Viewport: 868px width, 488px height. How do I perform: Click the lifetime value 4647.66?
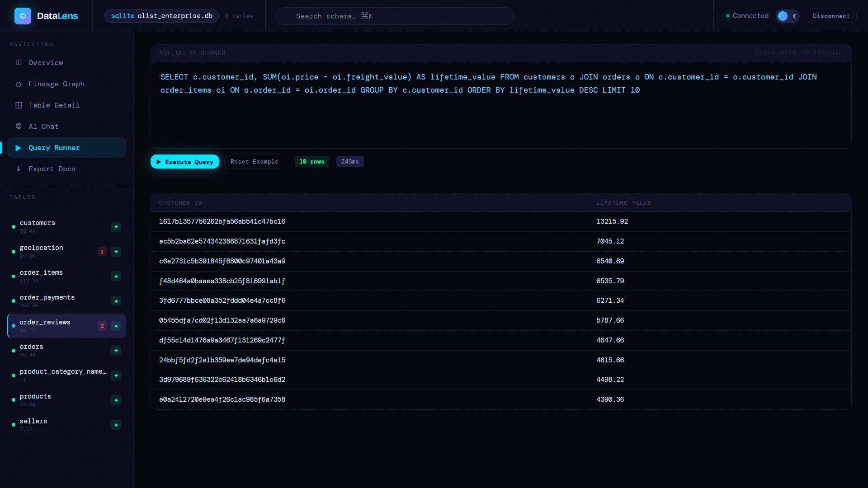coord(610,340)
